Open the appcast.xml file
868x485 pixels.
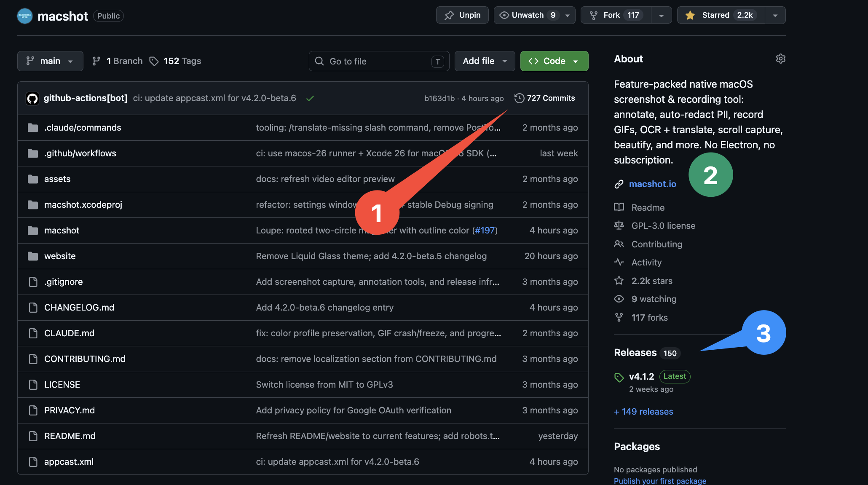[x=69, y=462]
